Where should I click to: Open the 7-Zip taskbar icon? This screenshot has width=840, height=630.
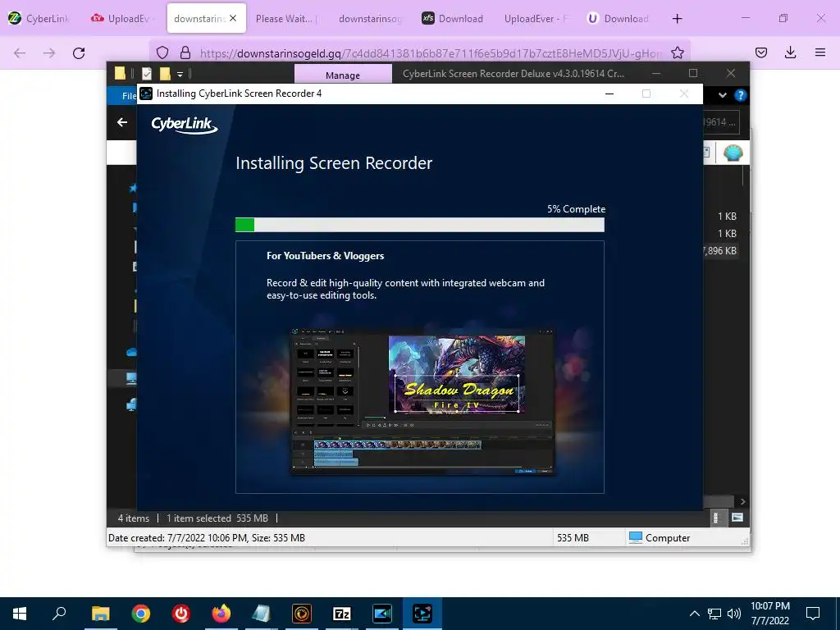coord(342,614)
